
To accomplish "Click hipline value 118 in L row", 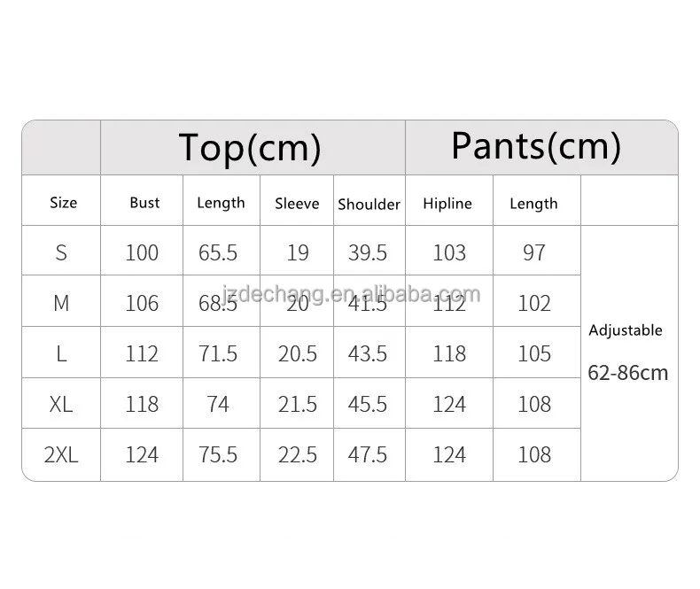I will 449,353.
